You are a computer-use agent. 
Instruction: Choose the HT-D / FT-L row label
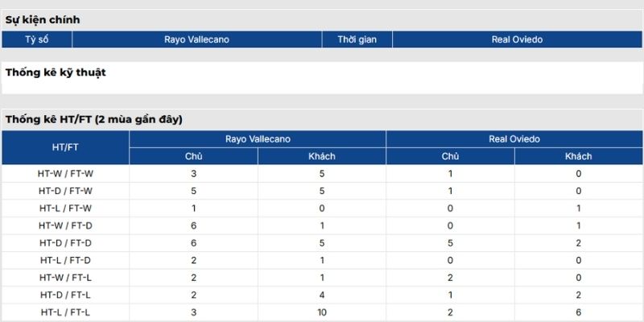(x=65, y=295)
